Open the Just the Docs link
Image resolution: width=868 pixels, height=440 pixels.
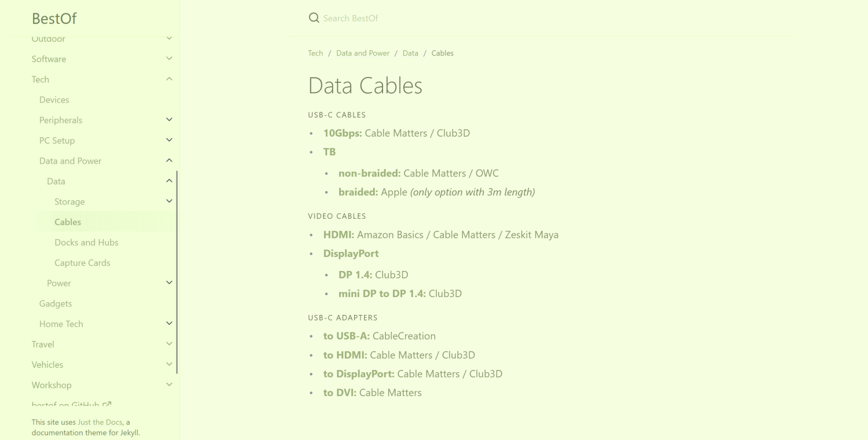[x=100, y=422]
